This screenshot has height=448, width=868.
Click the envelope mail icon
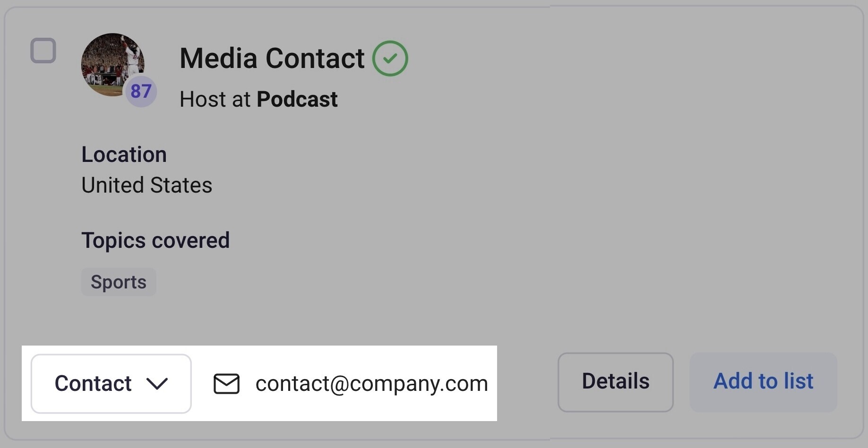point(226,384)
